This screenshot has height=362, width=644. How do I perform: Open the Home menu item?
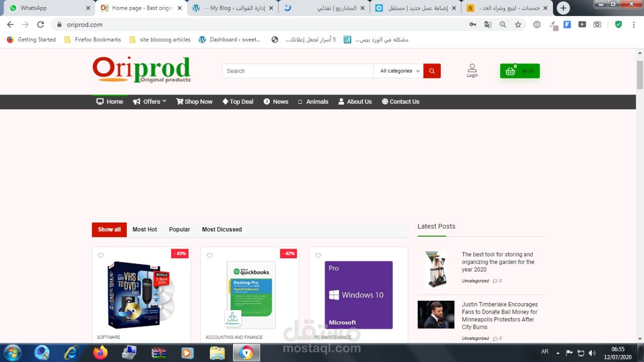click(x=110, y=102)
